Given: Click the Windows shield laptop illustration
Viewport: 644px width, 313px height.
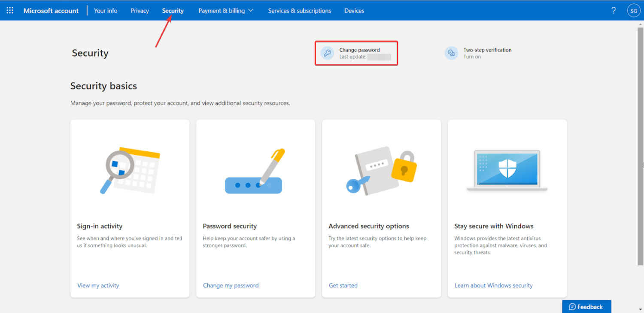Looking at the screenshot, I should coord(507,170).
